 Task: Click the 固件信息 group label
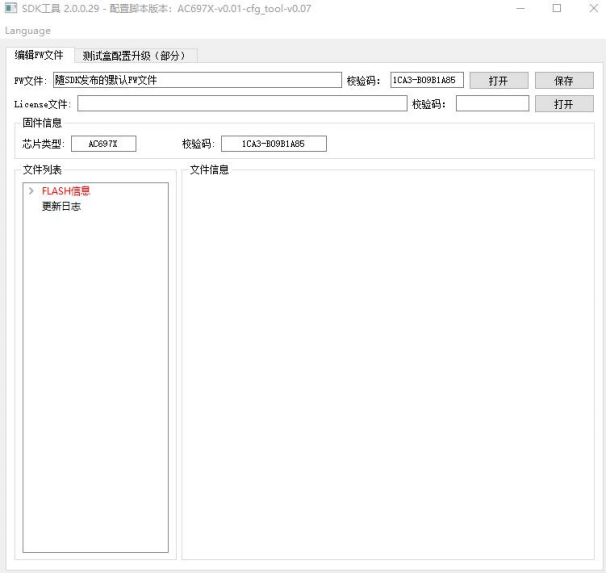[x=42, y=123]
